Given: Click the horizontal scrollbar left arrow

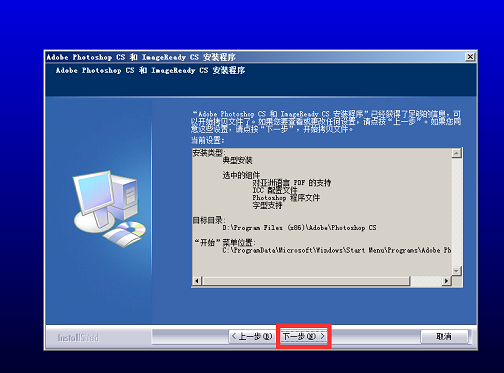Looking at the screenshot, I should 197,281.
